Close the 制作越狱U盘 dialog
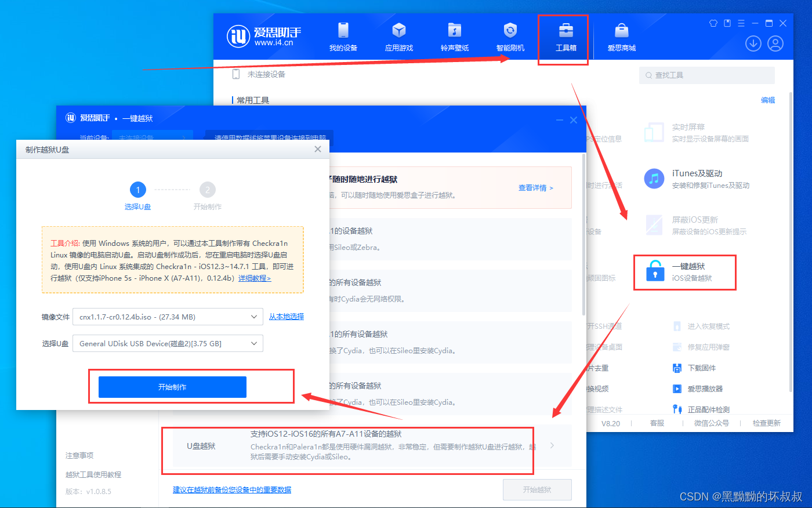Screen dimensions: 812x508 tap(318, 150)
